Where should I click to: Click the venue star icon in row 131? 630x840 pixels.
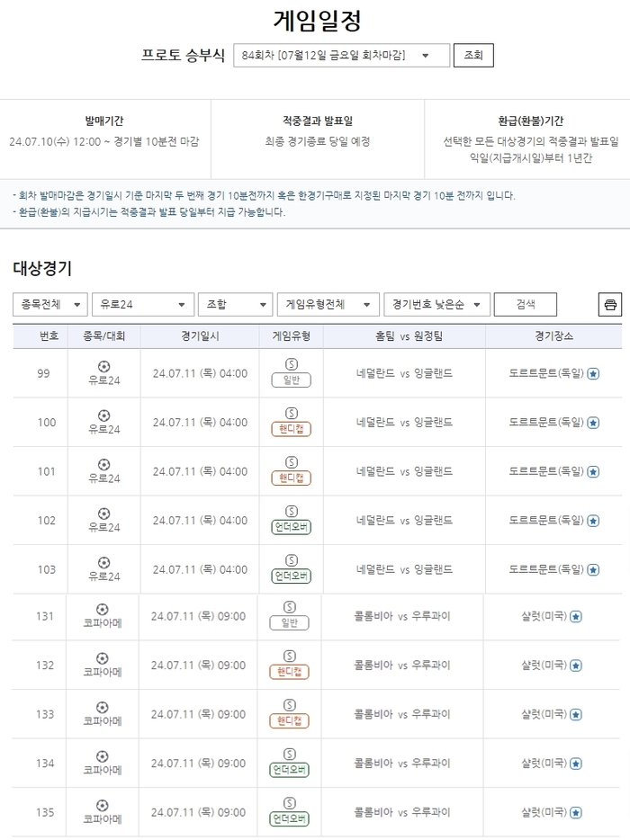click(576, 616)
